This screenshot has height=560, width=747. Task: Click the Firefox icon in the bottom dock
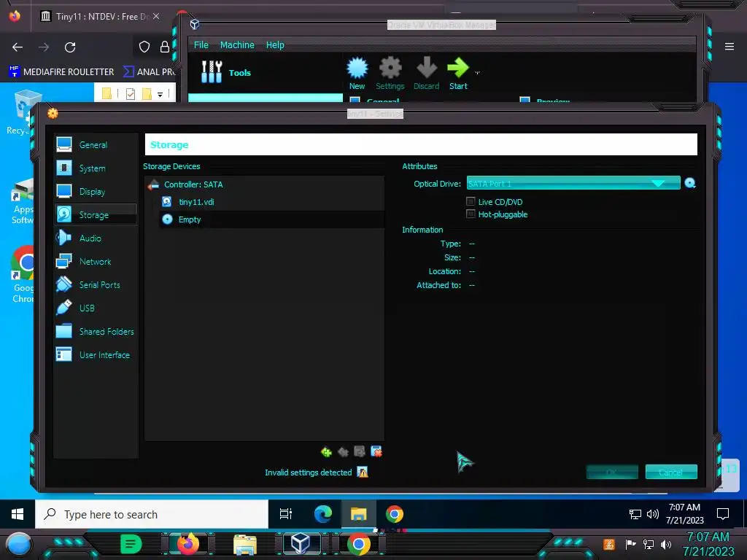[x=187, y=544]
